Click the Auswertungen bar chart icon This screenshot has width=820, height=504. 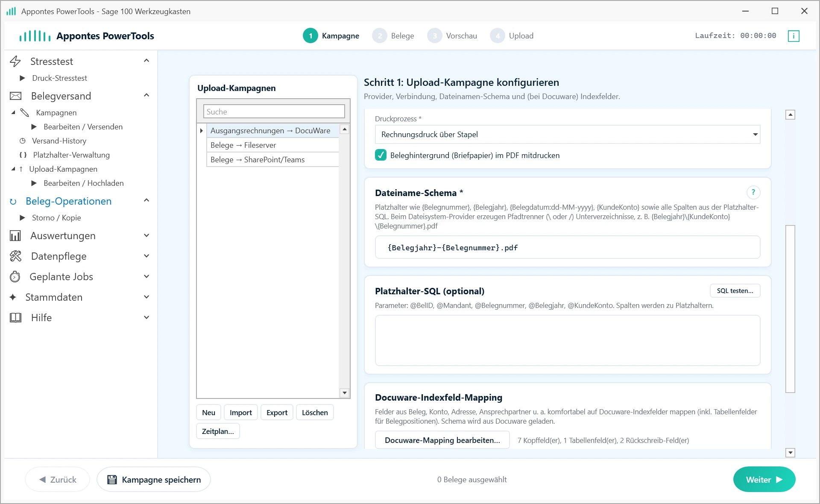(15, 236)
